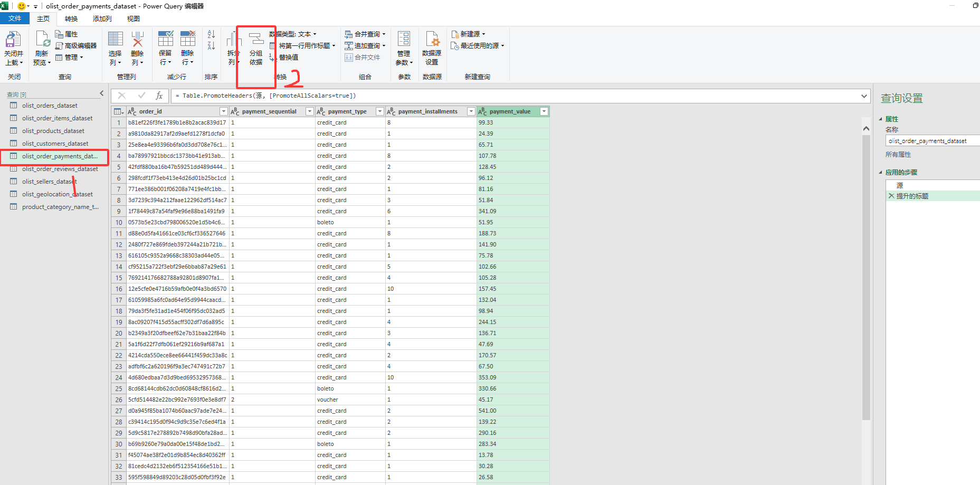The height and width of the screenshot is (485, 980).
Task: Open the payment_installments column filter dropdown
Action: [471, 111]
